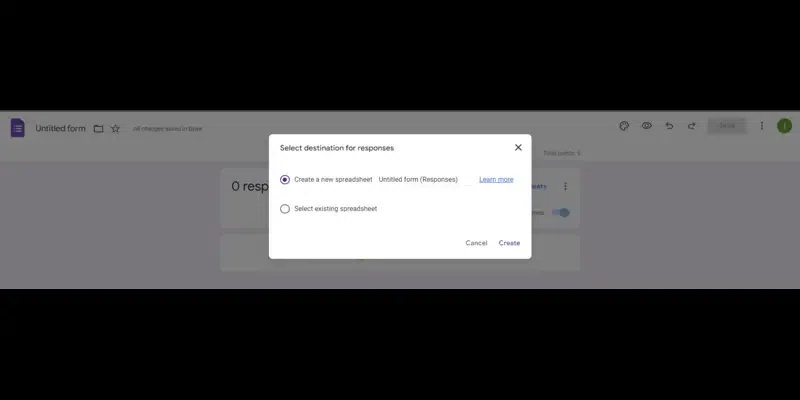Close the destination dialog with X
This screenshot has height=400, width=800.
tap(518, 147)
